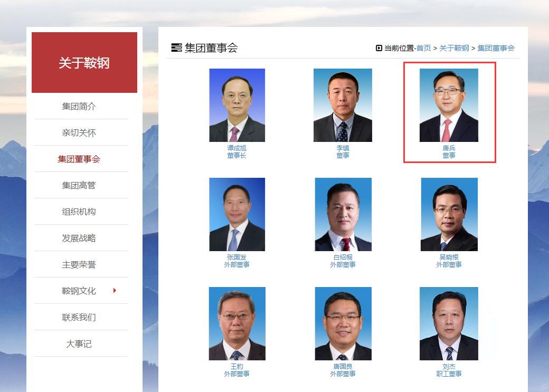Open the 集团简介 menu item
The image size is (549, 392).
pyautogui.click(x=79, y=106)
